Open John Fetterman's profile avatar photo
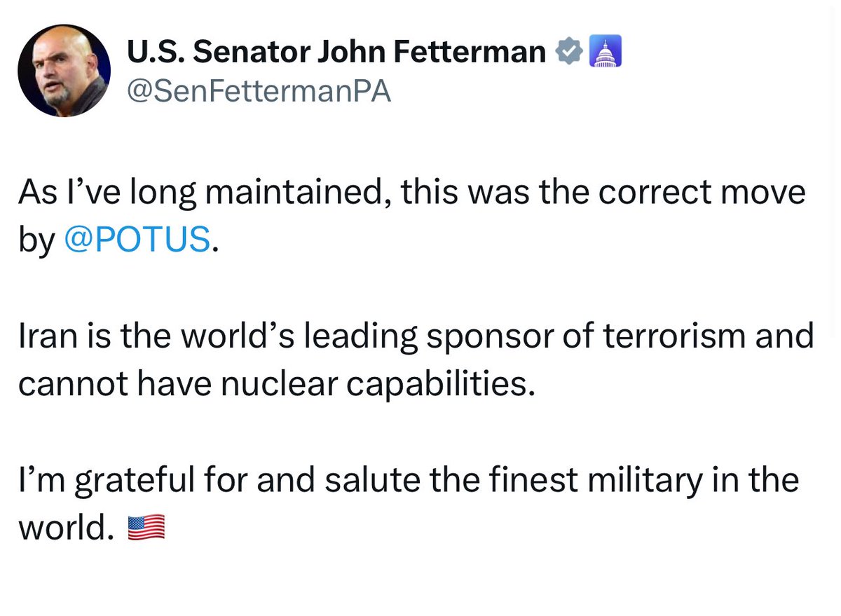841x616 pixels. point(64,70)
